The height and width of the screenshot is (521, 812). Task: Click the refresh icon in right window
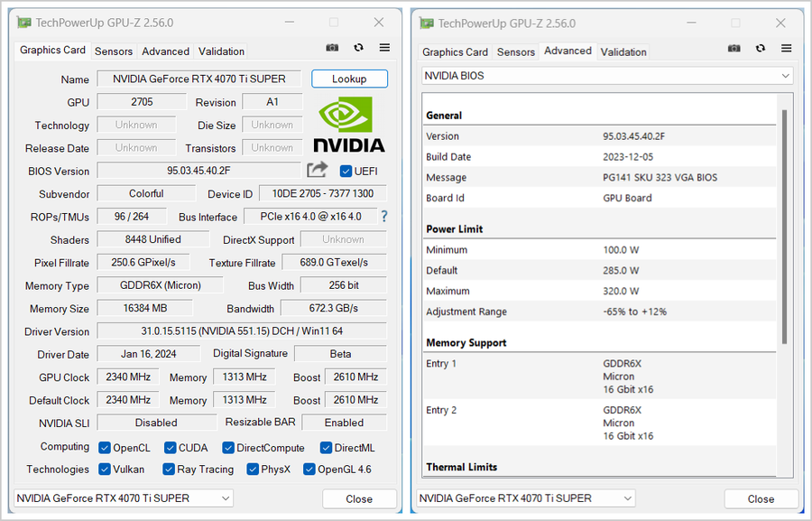click(761, 48)
